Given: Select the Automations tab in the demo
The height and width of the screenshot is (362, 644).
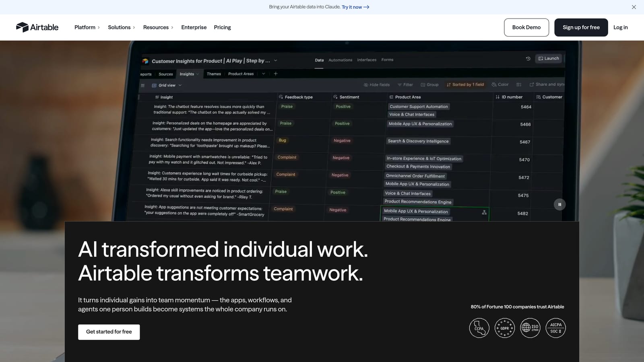Looking at the screenshot, I should coord(340,60).
